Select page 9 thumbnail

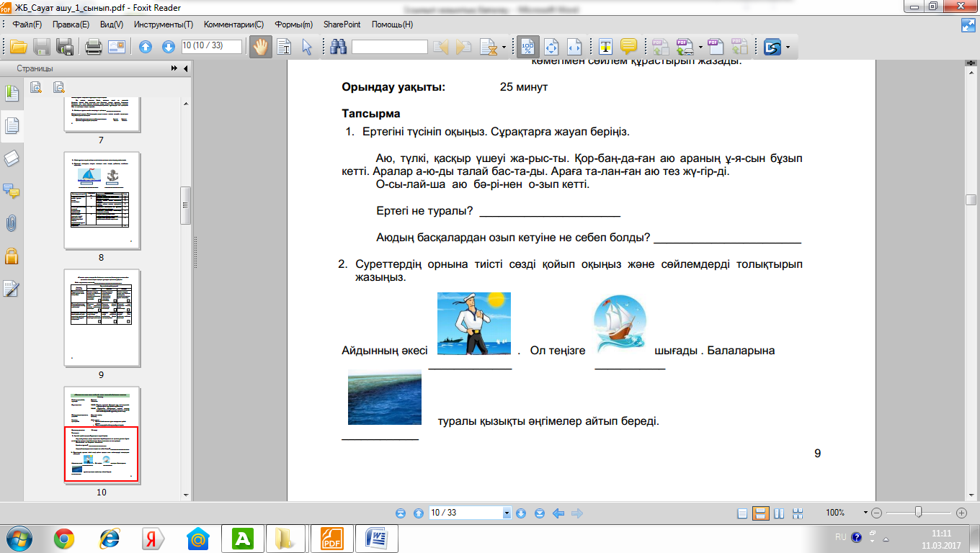(102, 318)
